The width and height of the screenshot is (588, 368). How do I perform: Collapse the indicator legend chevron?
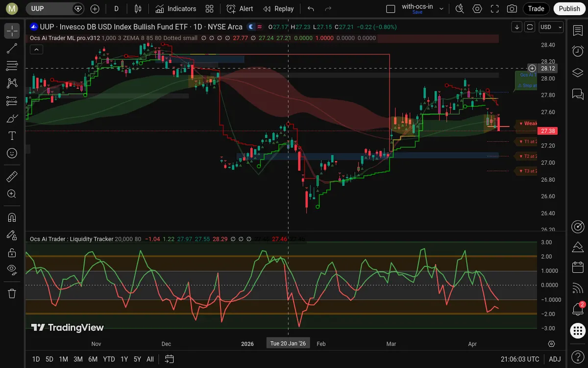pyautogui.click(x=36, y=49)
